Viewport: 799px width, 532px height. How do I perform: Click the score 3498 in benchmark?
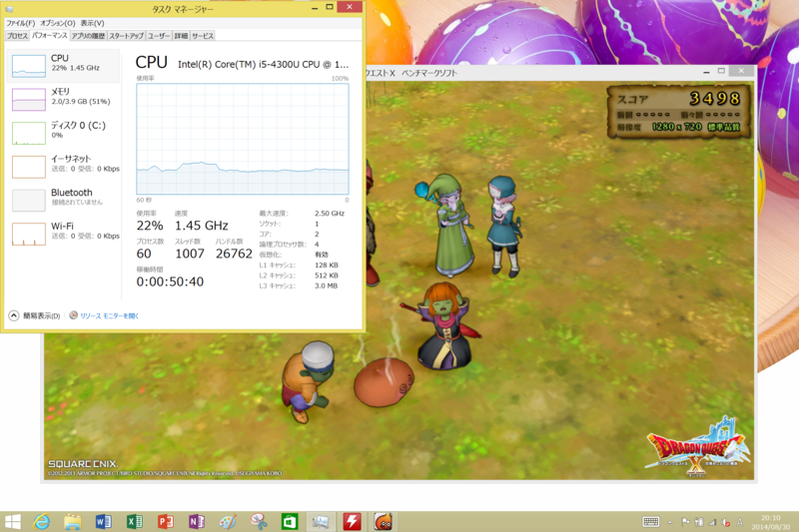point(714,98)
